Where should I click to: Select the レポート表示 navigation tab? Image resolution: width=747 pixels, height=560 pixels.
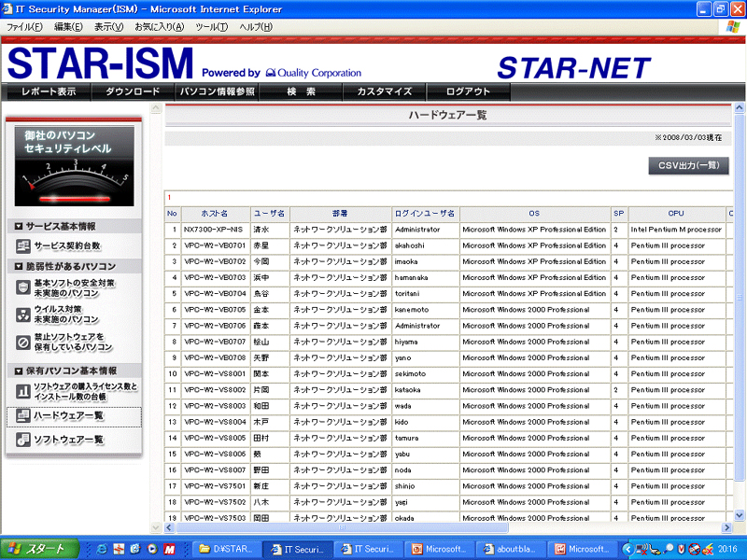[49, 91]
